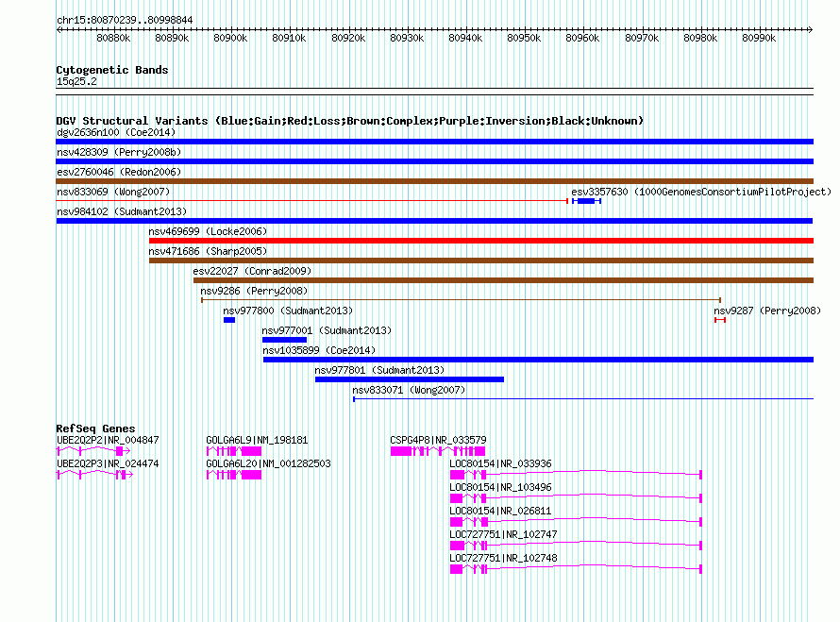Click the 80900k ruler tick label
Screen dimensions: 840x622
230,38
